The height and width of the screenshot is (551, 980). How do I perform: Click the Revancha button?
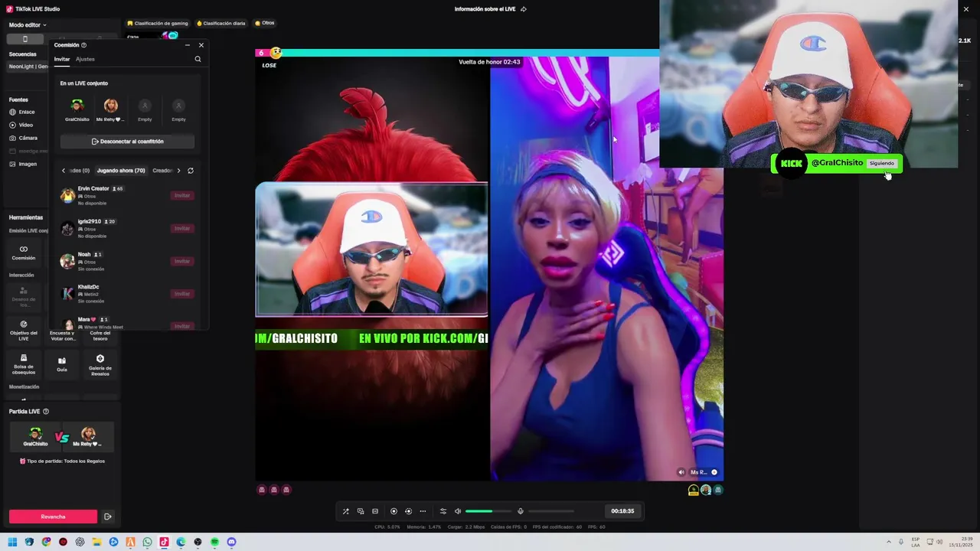[x=53, y=517]
